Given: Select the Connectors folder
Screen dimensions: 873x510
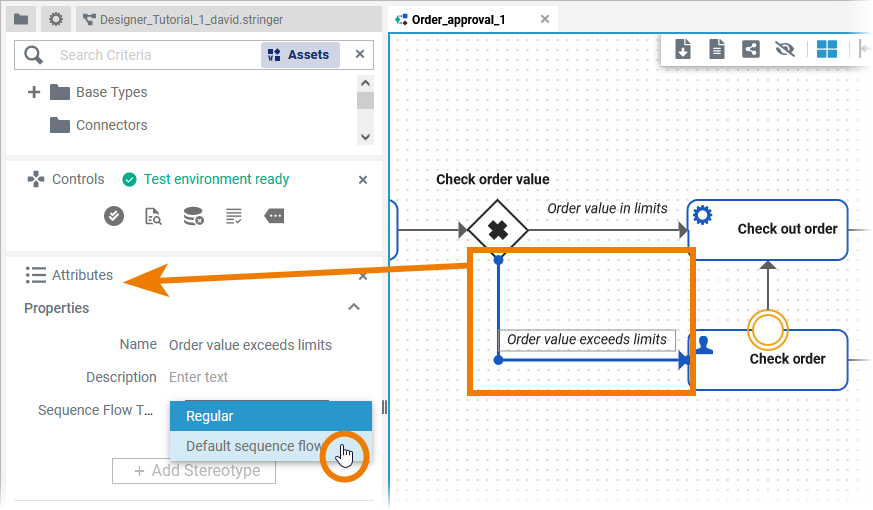Looking at the screenshot, I should (99, 125).
